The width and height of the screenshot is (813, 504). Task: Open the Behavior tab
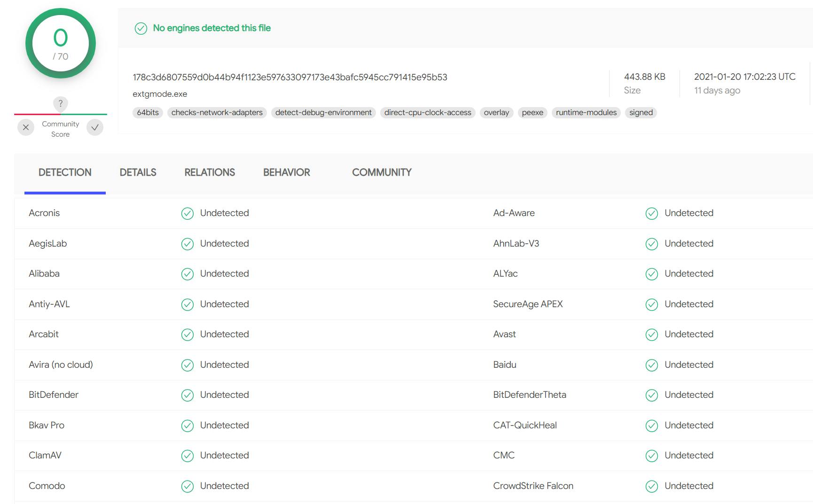click(x=287, y=172)
